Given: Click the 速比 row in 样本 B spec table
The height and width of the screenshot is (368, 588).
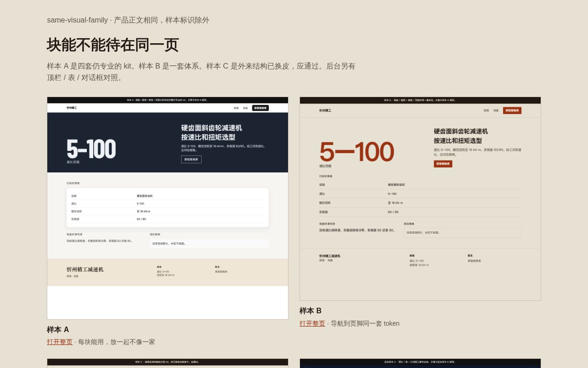Looking at the screenshot, I should coord(420,194).
